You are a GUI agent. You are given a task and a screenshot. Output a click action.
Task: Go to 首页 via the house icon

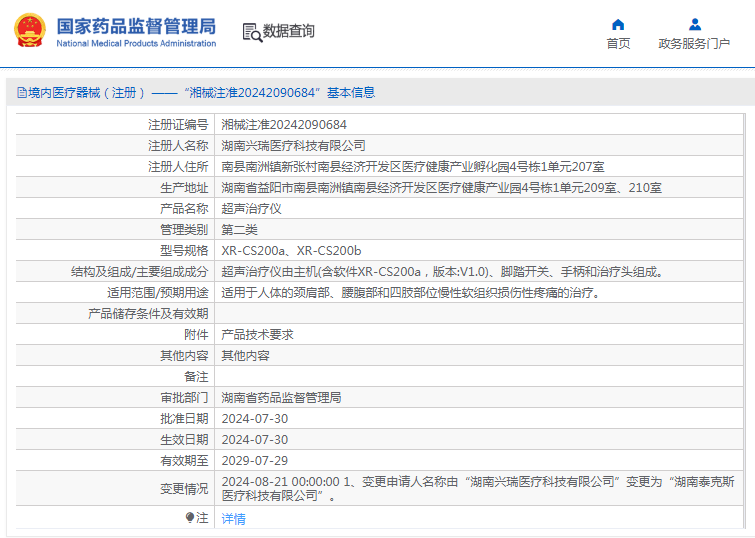618,25
